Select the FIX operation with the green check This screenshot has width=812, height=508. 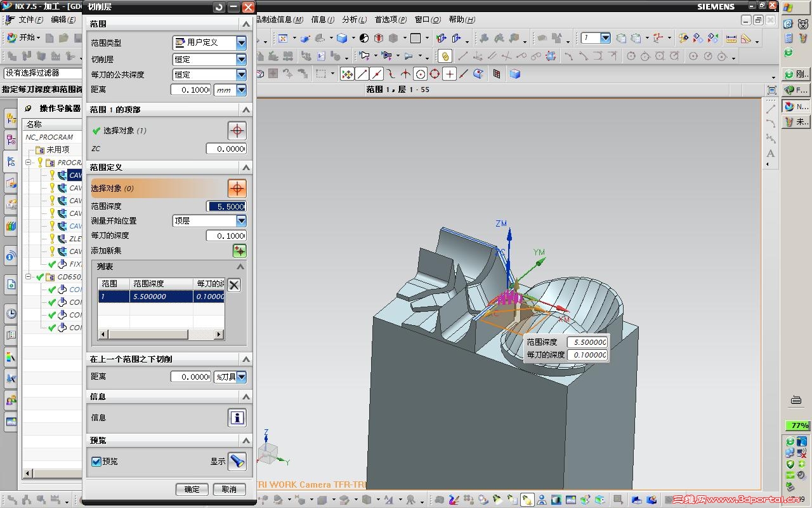75,264
